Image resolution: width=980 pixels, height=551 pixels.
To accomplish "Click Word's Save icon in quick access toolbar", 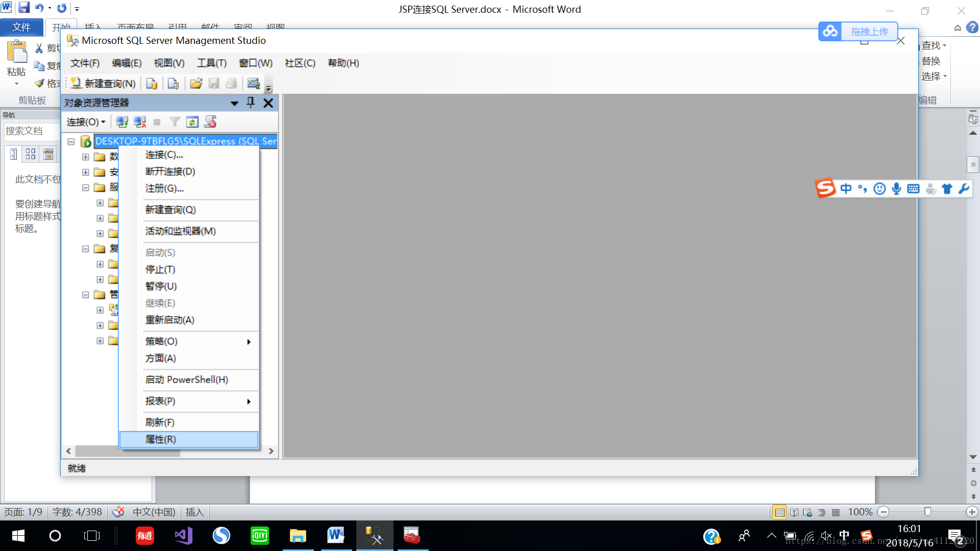I will (x=24, y=8).
